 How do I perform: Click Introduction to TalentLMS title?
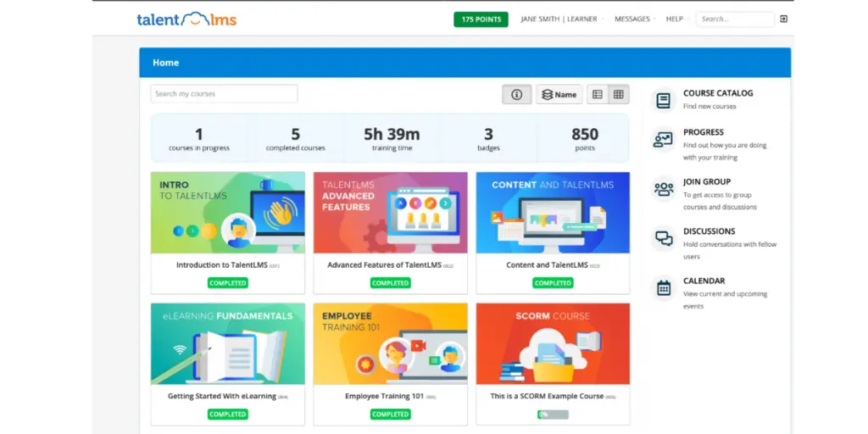(x=222, y=265)
